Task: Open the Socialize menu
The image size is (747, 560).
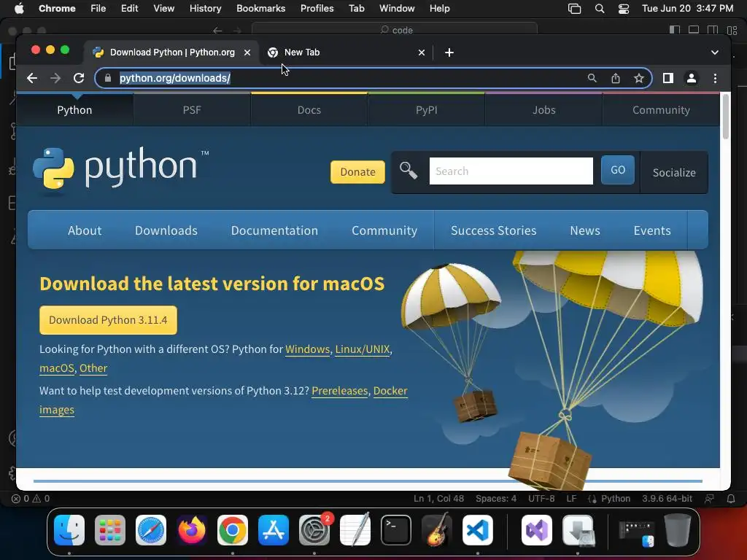Action: click(x=674, y=172)
